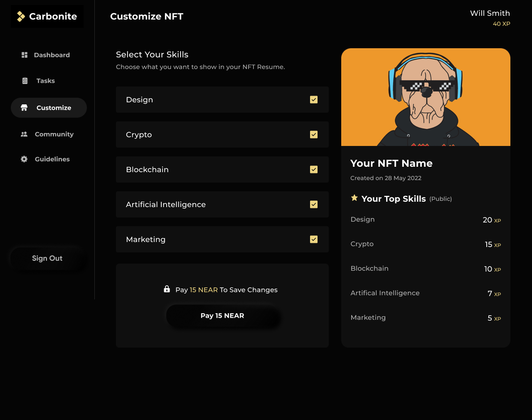The width and height of the screenshot is (532, 420).
Task: Click the "Your Top Skills" heading
Action: pos(394,199)
